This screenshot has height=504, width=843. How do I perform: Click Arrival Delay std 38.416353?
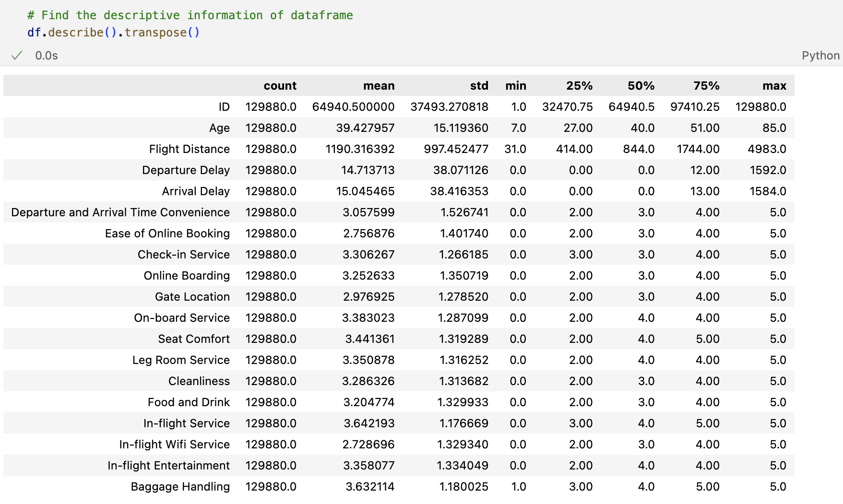coord(459,191)
